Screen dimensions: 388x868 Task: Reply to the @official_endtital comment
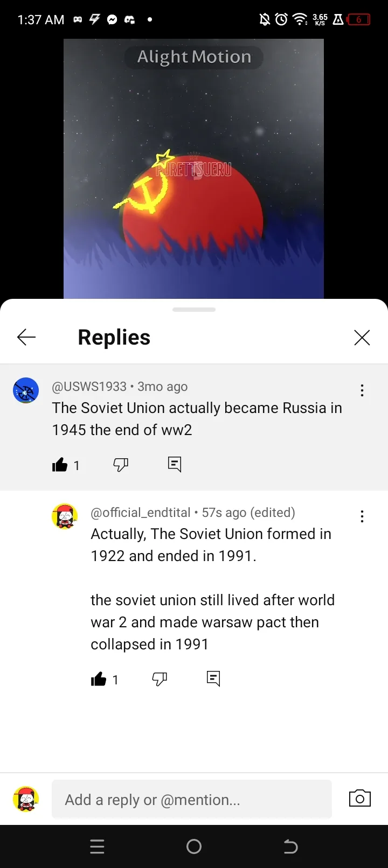coord(213,678)
